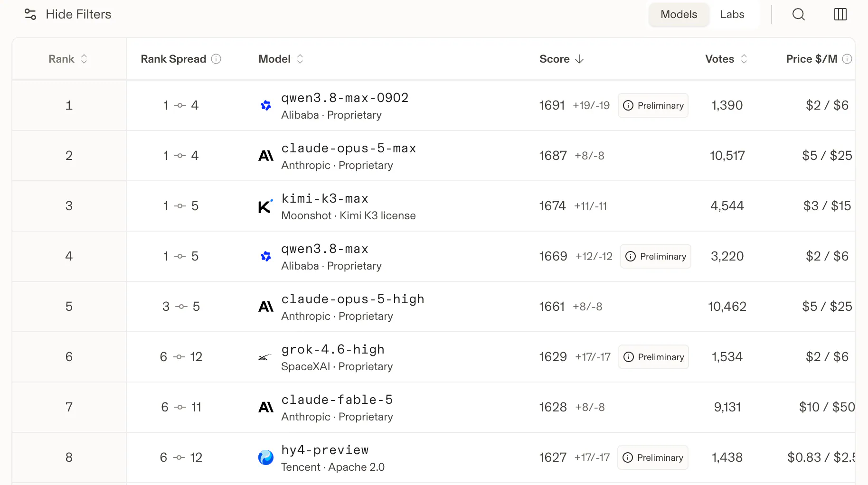
Task: Click the Anthropic logo beside claude-fable-5
Action: pyautogui.click(x=266, y=407)
